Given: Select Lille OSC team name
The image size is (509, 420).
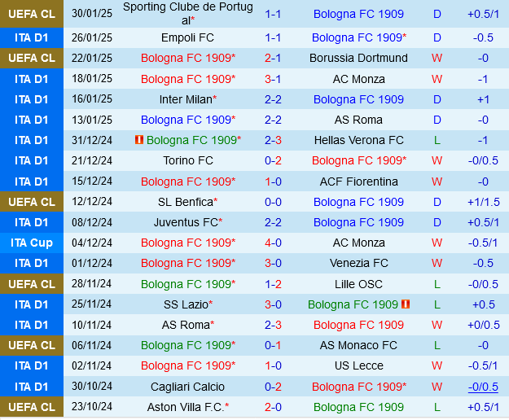Looking at the screenshot, I should point(358,284).
